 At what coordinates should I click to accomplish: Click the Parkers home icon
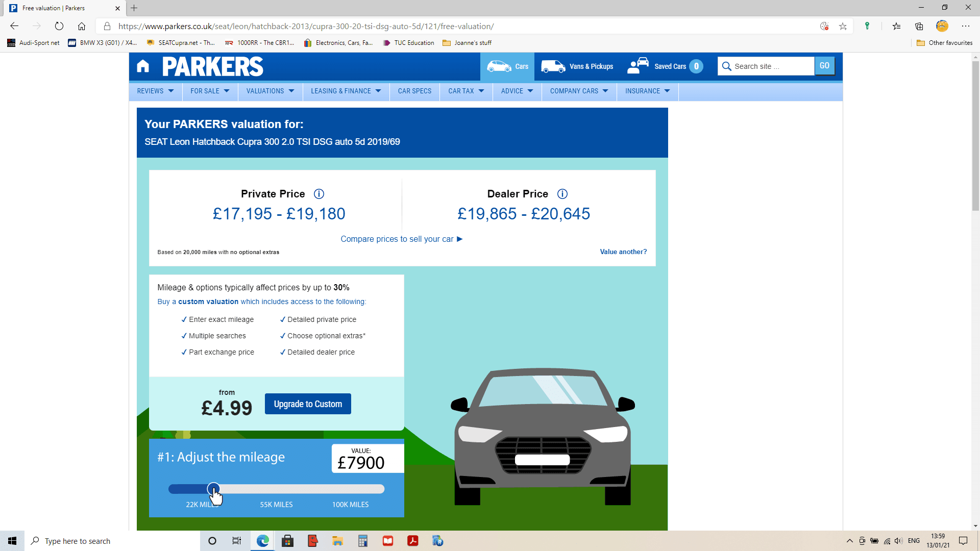143,66
